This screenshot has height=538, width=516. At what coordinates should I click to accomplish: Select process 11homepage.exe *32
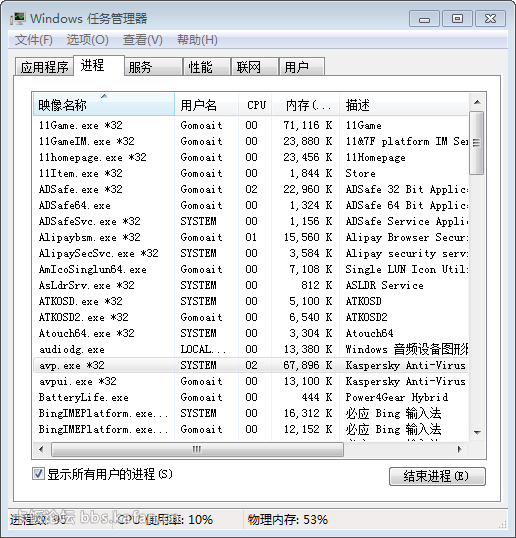(250, 157)
